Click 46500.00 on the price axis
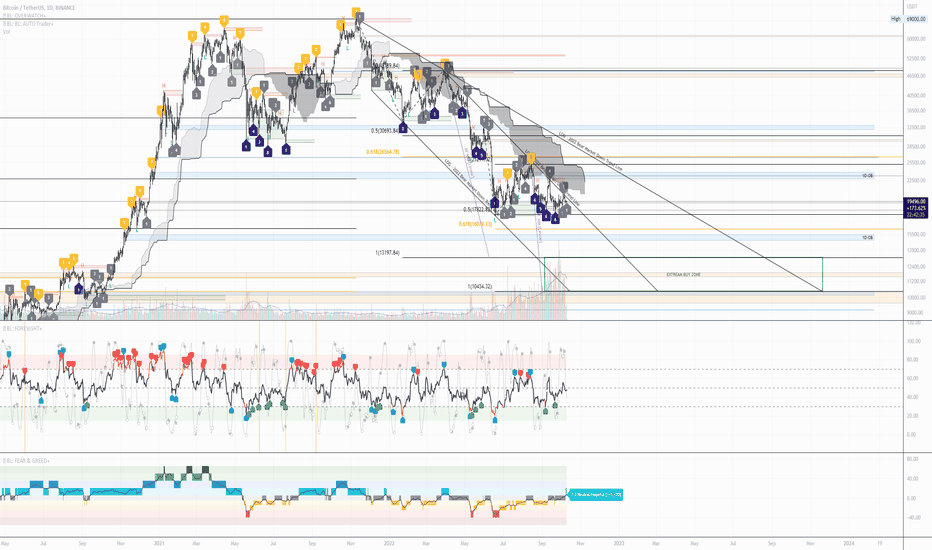Viewport: 932px width, 550px height. pos(916,76)
